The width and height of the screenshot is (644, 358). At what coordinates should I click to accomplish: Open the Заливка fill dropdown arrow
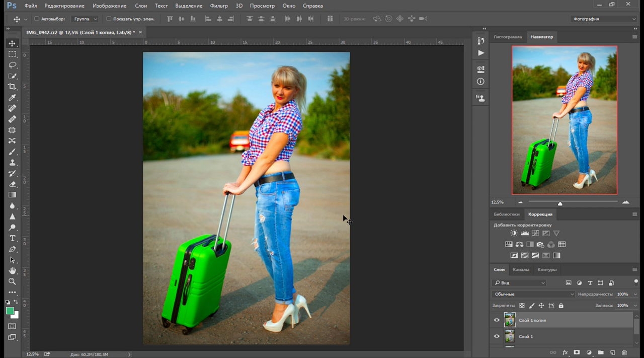(x=635, y=306)
